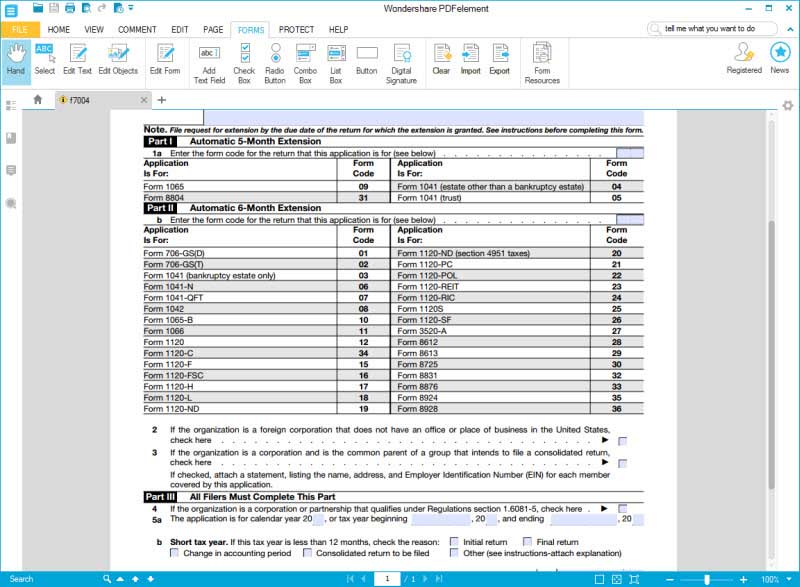This screenshot has height=587, width=800.
Task: Add a Digital Signature field
Action: tap(402, 64)
